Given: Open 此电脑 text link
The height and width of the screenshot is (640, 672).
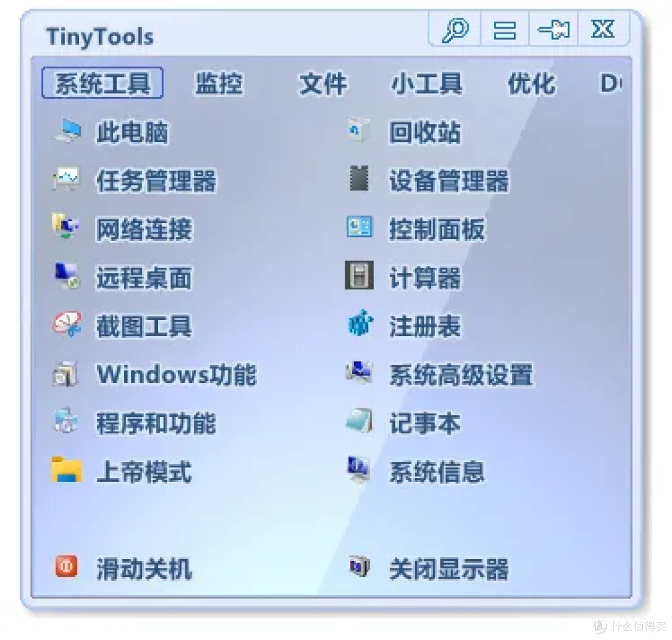Looking at the screenshot, I should pos(132,132).
